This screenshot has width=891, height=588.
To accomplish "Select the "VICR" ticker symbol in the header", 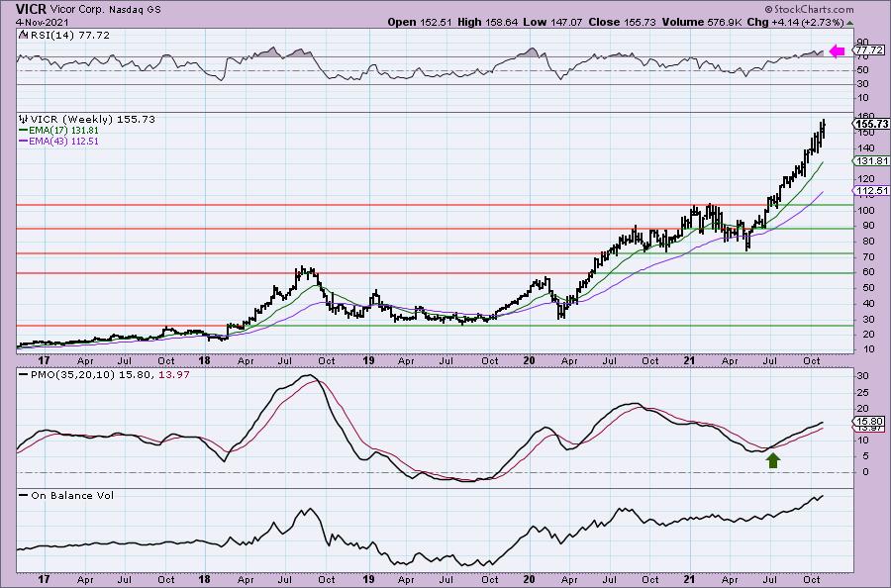I will [31, 9].
